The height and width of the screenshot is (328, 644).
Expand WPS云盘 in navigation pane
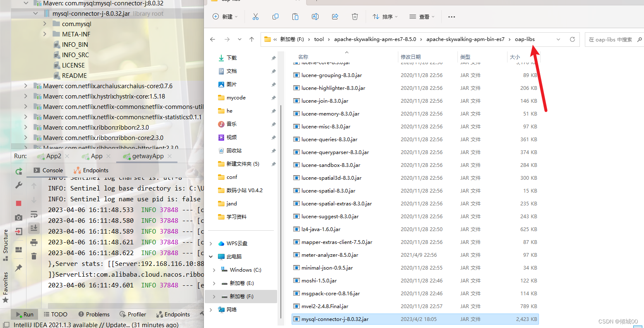[211, 244]
